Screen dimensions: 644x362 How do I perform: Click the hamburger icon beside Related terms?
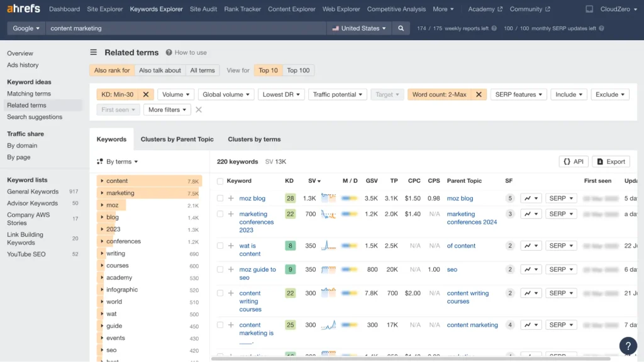click(x=93, y=52)
